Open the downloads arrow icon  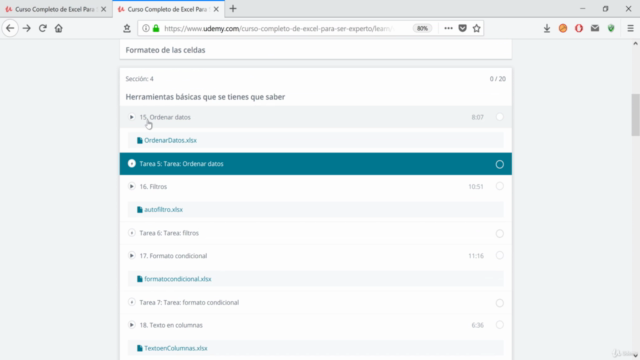click(547, 28)
